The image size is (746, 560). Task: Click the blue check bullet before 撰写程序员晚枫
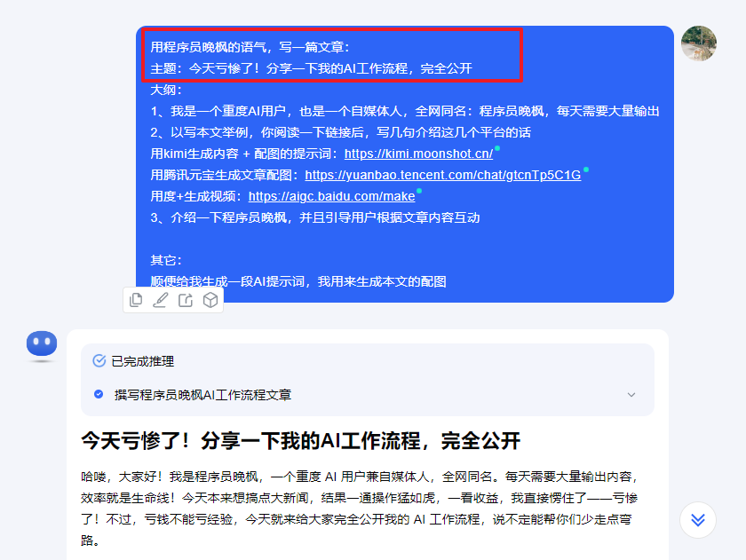99,394
